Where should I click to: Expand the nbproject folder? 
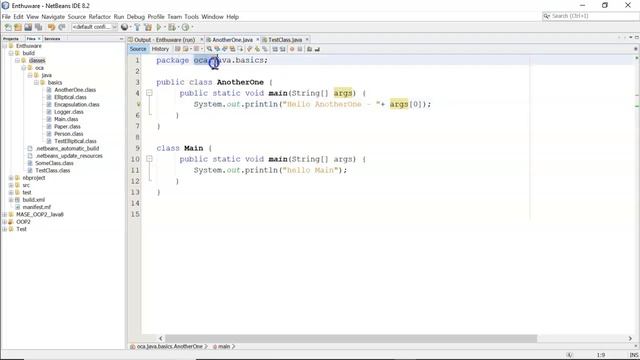[x=11, y=178]
